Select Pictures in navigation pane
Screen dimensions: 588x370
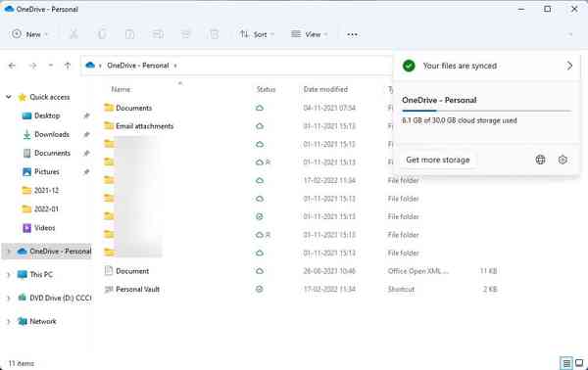47,172
